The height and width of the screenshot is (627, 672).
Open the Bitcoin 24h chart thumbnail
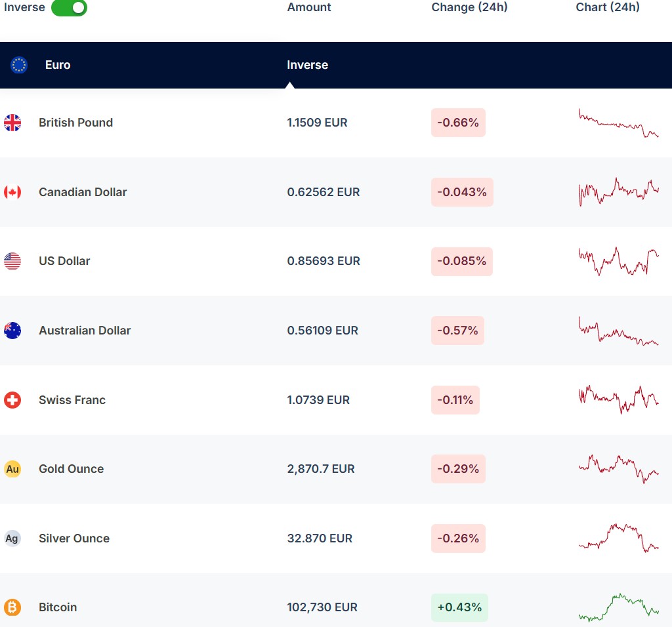[618, 607]
